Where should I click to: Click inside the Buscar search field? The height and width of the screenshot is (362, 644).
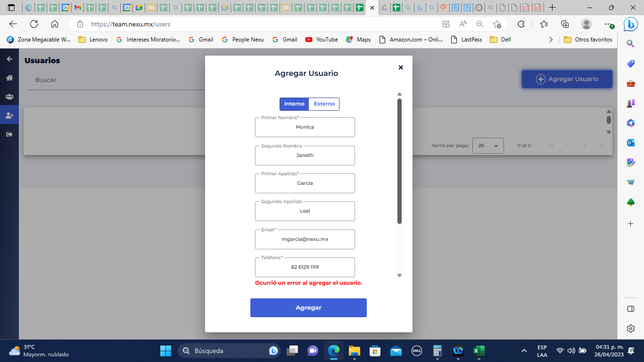tap(94, 80)
